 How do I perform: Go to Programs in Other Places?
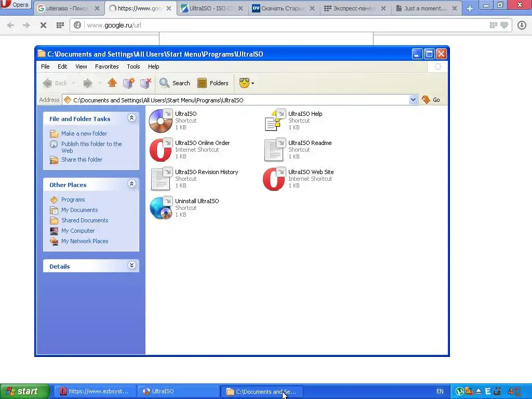click(x=73, y=199)
